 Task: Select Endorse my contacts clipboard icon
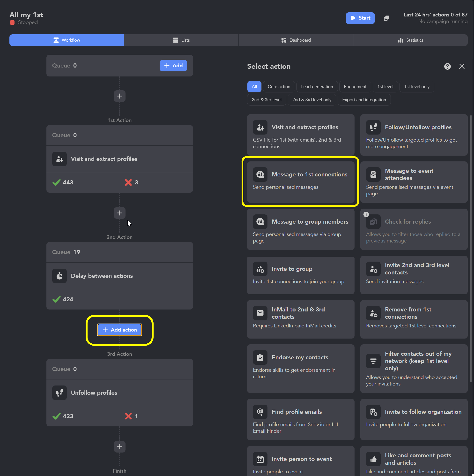pyautogui.click(x=260, y=357)
